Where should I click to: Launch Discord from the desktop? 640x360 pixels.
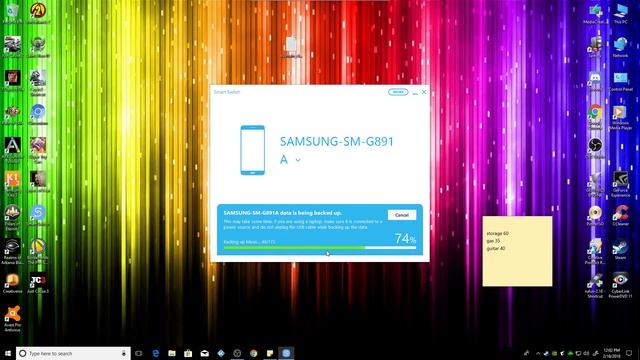pos(595,80)
